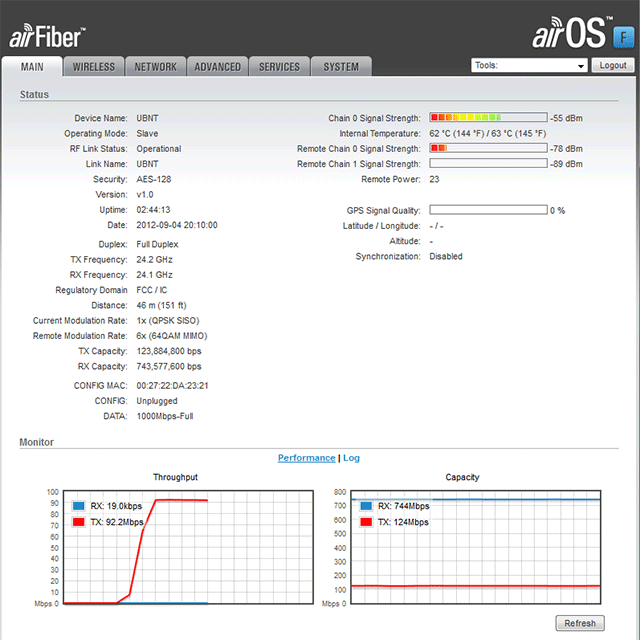640x640 pixels.
Task: Click the Tools dropdown arrow
Action: pyautogui.click(x=581, y=66)
